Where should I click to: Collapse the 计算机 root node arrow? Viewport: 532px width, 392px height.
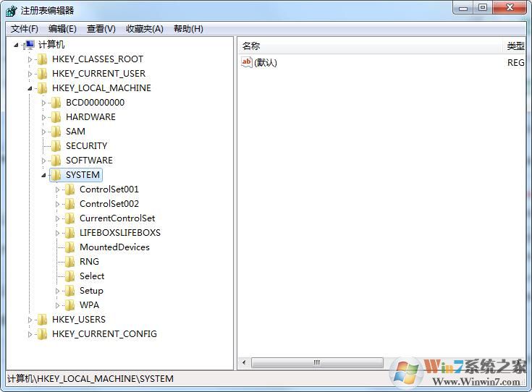16,45
